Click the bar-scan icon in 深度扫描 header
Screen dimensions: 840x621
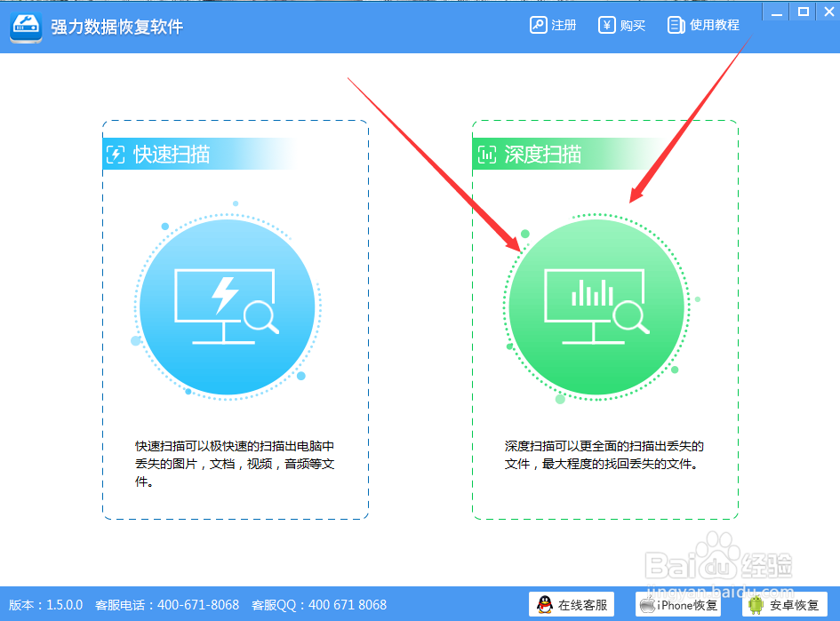486,155
